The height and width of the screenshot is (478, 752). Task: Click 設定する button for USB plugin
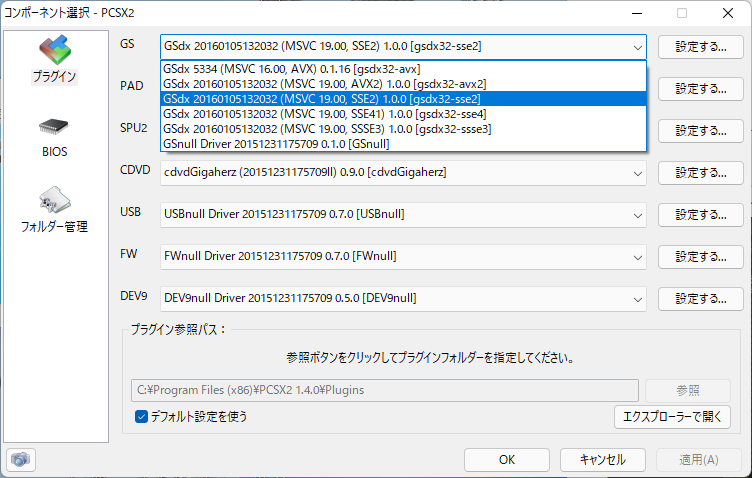(x=701, y=215)
